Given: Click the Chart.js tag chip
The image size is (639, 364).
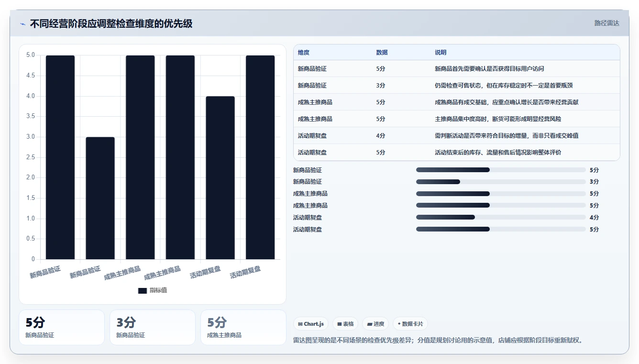Looking at the screenshot, I should click(x=311, y=324).
